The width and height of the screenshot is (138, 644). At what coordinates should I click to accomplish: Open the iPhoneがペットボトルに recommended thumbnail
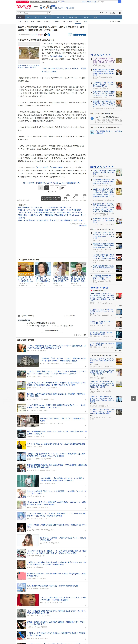click(x=26, y=269)
